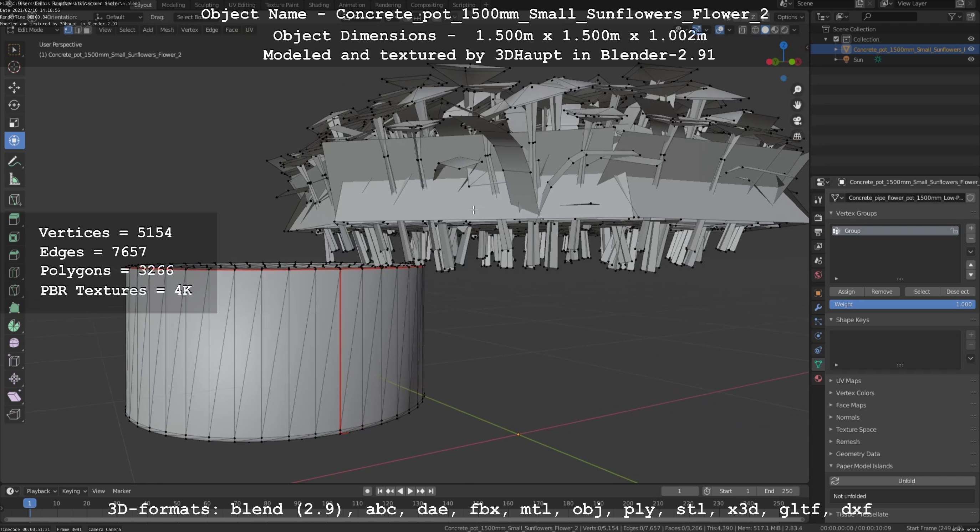Open vertex group specials chevron menu

(970, 252)
